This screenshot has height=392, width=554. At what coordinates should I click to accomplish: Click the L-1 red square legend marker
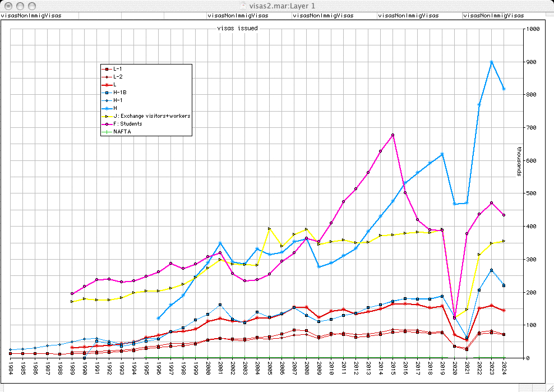107,68
